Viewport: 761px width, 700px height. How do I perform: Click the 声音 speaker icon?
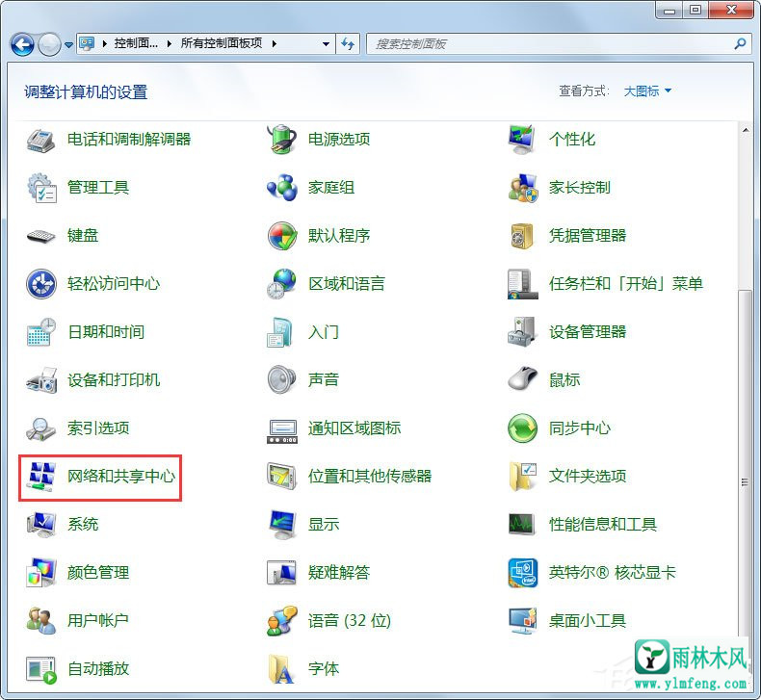[282, 379]
